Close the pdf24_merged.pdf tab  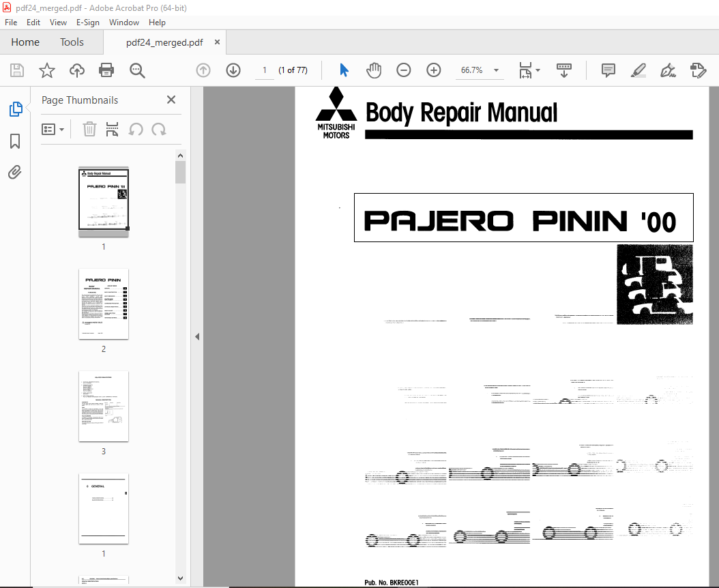pos(218,42)
